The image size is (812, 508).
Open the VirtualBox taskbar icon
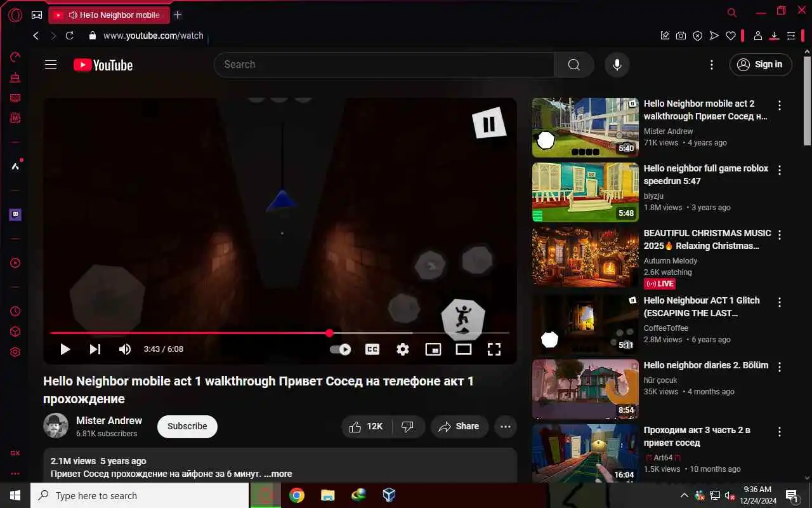tap(389, 495)
